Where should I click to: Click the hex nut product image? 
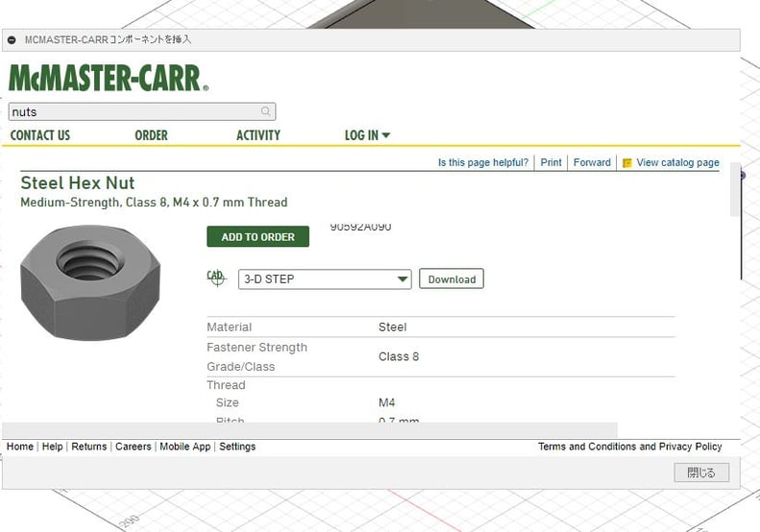[x=90, y=282]
